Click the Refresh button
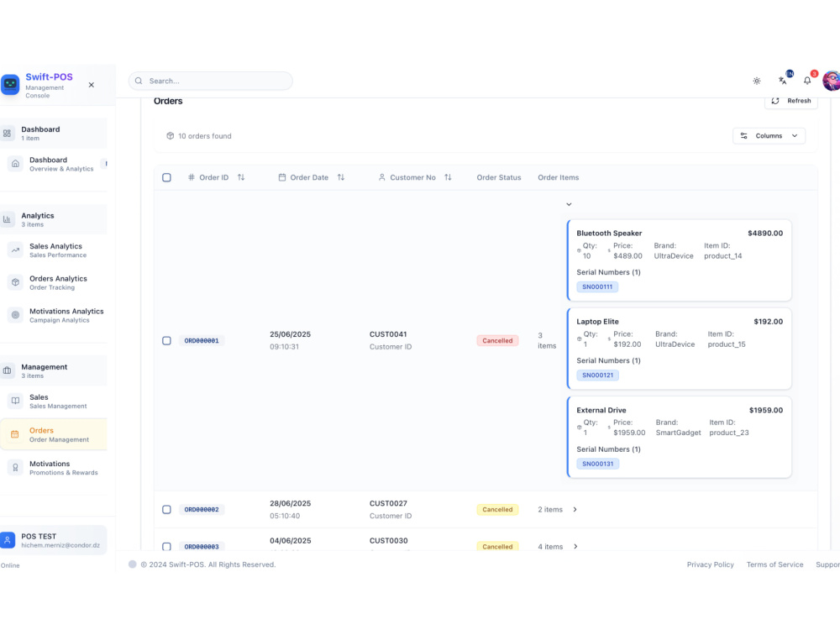Image resolution: width=840 pixels, height=630 pixels. click(x=790, y=101)
